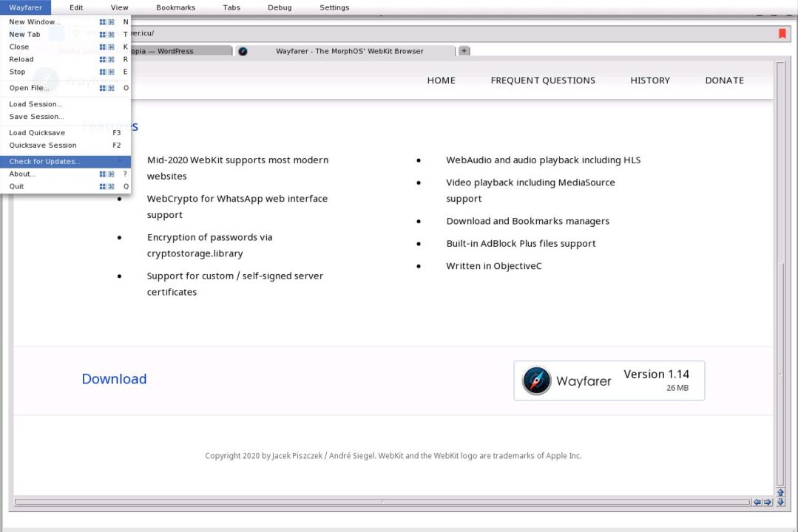The height and width of the screenshot is (532, 798).
Task: Open the Edit menu
Action: [76, 7]
